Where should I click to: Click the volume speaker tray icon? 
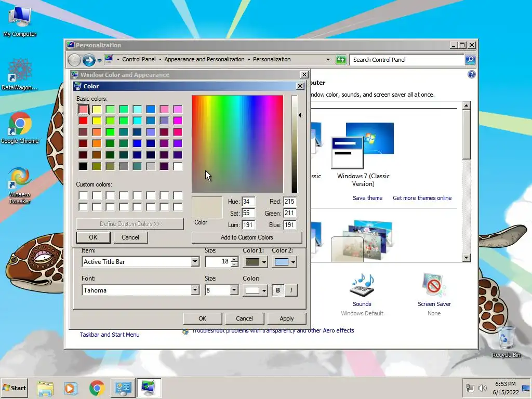coord(482,388)
